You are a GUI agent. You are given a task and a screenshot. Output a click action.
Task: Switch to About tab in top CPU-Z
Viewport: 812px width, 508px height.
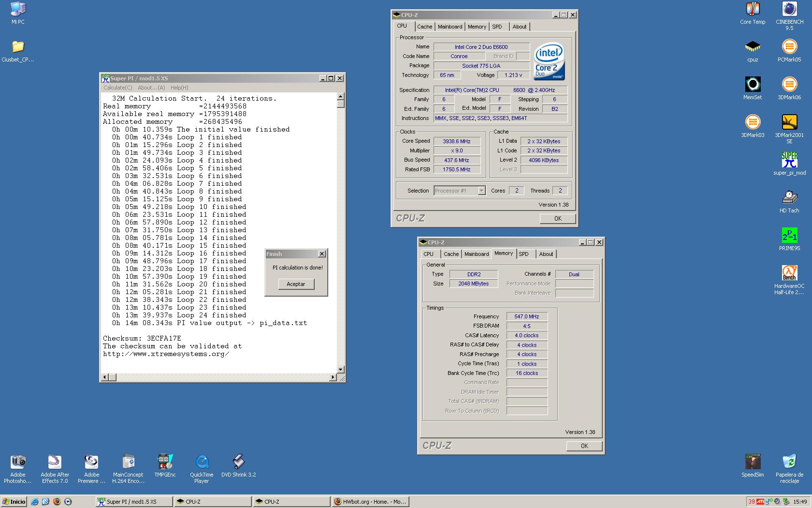pyautogui.click(x=520, y=27)
